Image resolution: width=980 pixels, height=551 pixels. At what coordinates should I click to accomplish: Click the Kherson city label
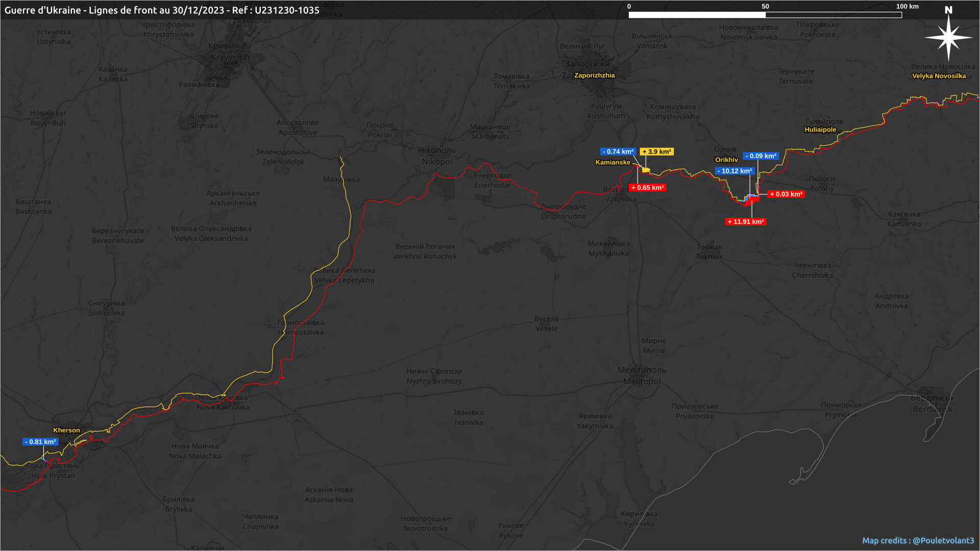[x=66, y=431]
